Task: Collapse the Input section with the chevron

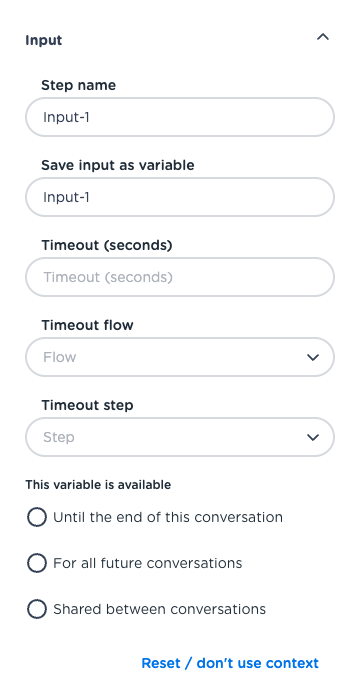Action: tap(323, 37)
